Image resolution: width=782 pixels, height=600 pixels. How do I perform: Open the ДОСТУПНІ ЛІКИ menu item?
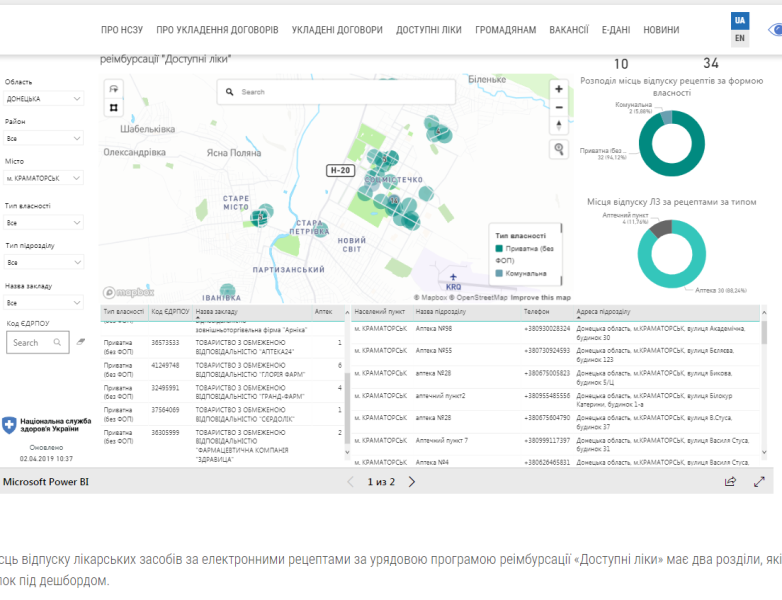click(x=428, y=30)
